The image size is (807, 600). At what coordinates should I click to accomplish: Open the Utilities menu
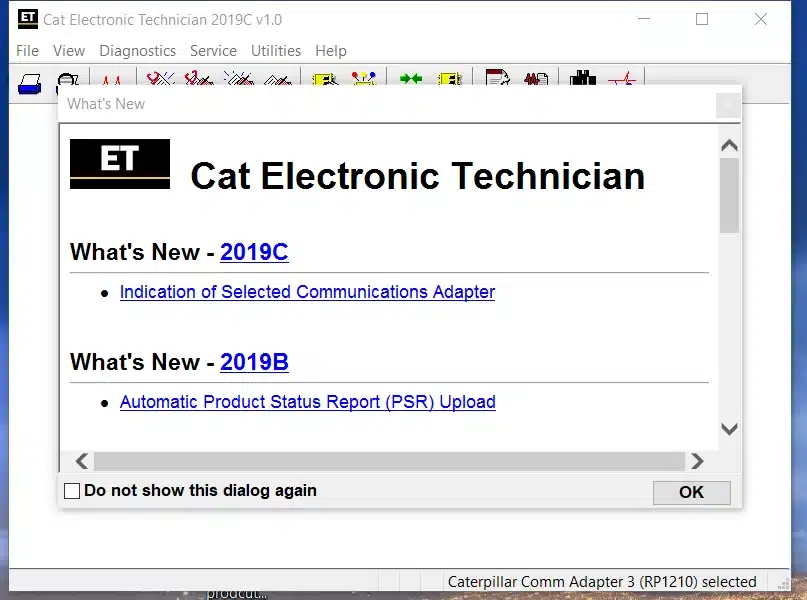276,51
